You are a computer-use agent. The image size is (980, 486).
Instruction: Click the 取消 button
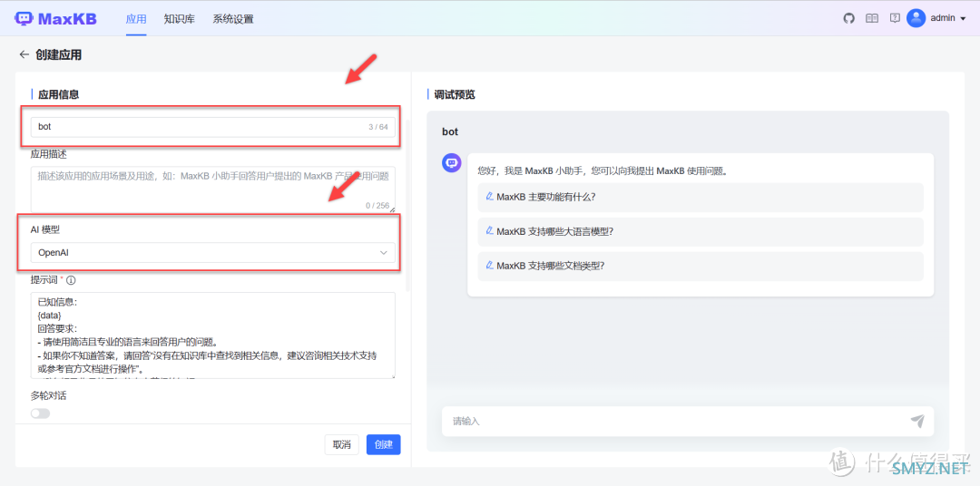pos(342,445)
